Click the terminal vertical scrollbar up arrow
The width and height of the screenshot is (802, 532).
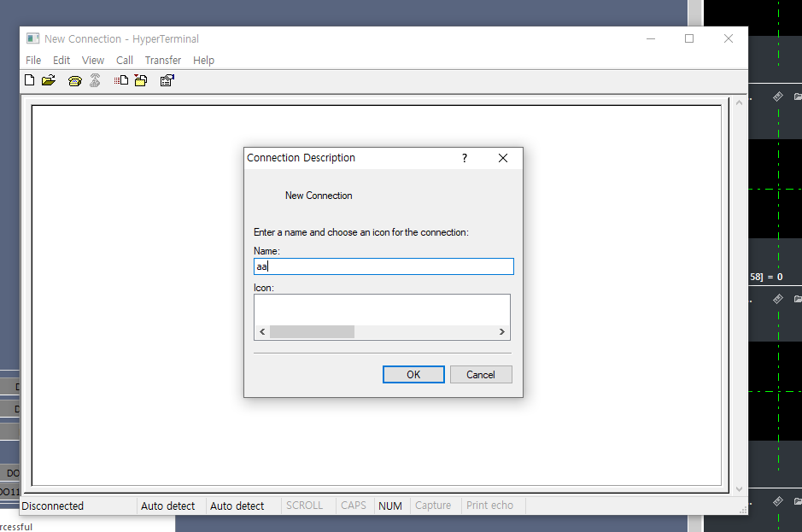(x=739, y=102)
